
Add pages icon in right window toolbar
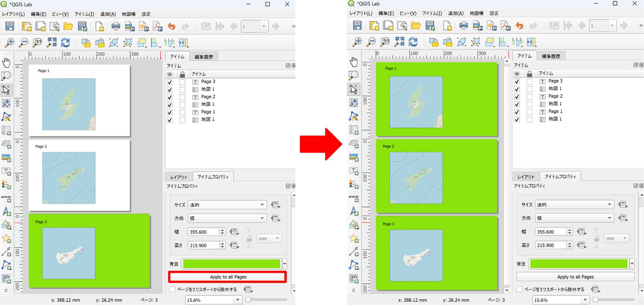click(x=447, y=26)
